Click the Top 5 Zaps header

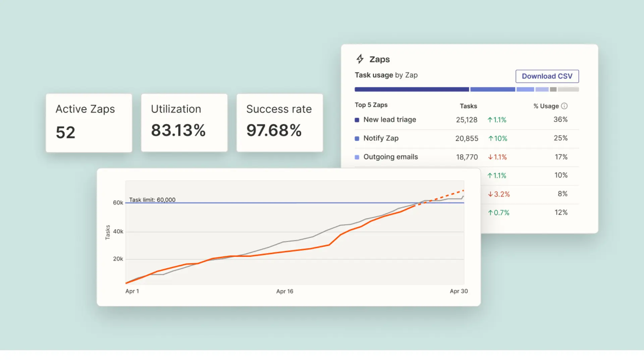point(371,105)
